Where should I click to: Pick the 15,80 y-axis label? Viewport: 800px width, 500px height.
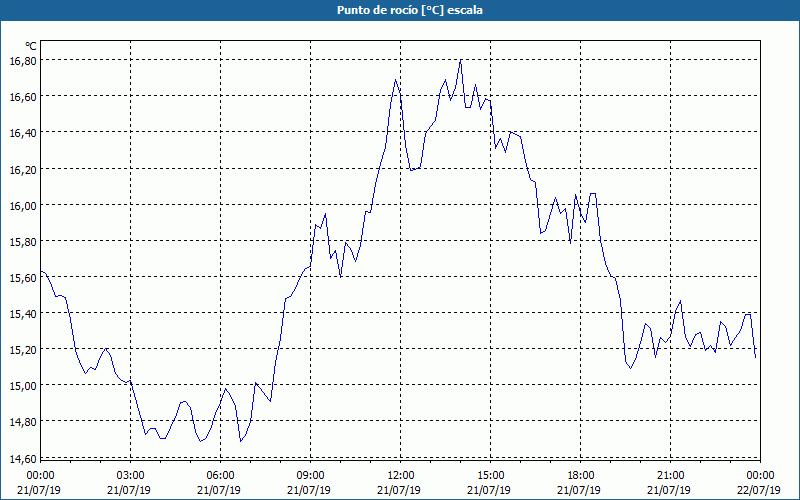[22, 241]
